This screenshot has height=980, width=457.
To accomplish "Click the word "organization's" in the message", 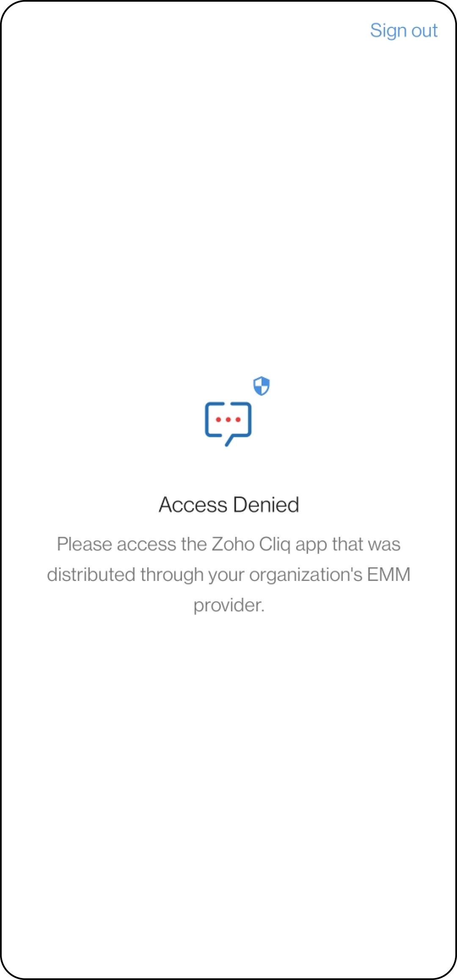I will click(306, 575).
